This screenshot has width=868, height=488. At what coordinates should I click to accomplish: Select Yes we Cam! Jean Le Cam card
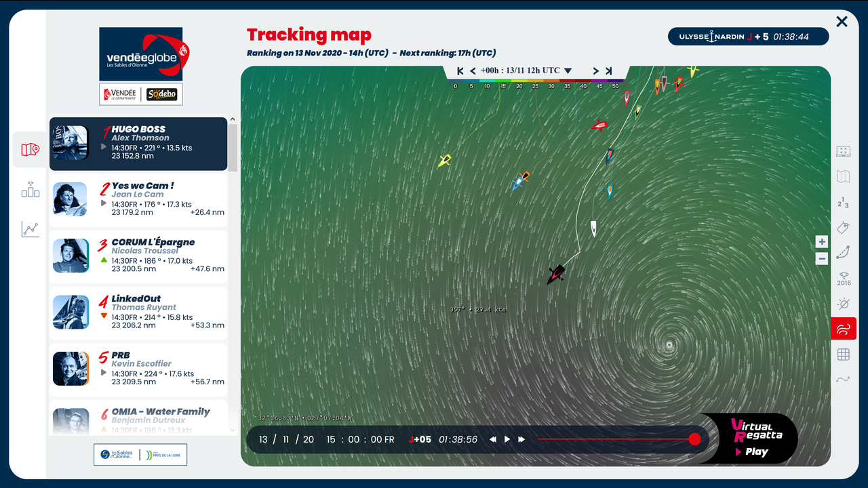point(138,200)
